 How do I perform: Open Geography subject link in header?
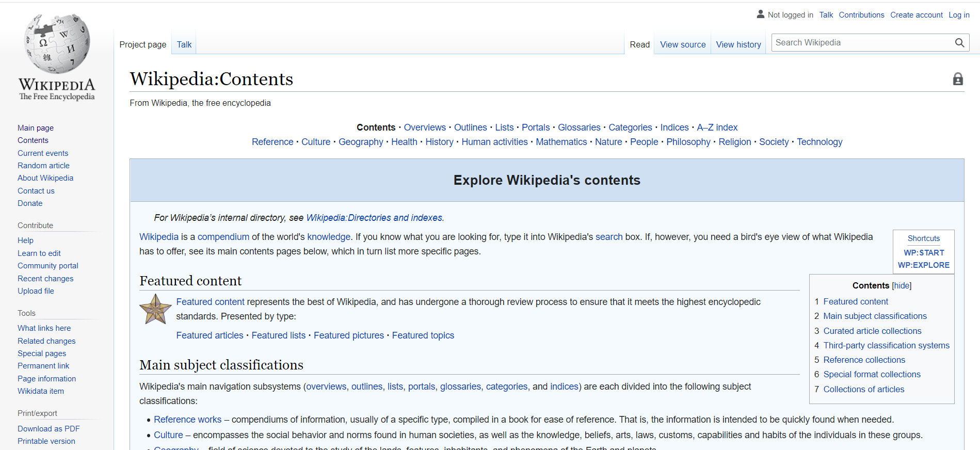[361, 142]
